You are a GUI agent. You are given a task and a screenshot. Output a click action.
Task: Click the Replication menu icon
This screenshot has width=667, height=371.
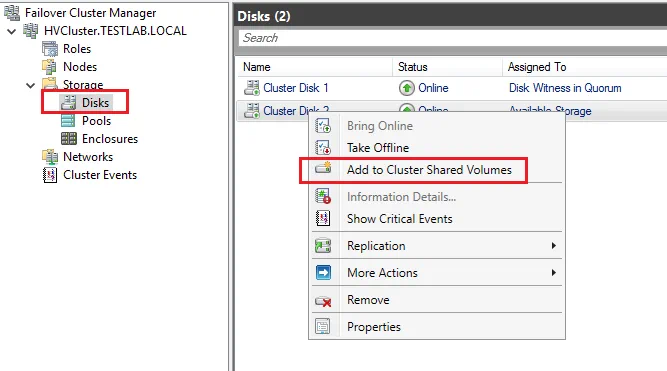[323, 246]
